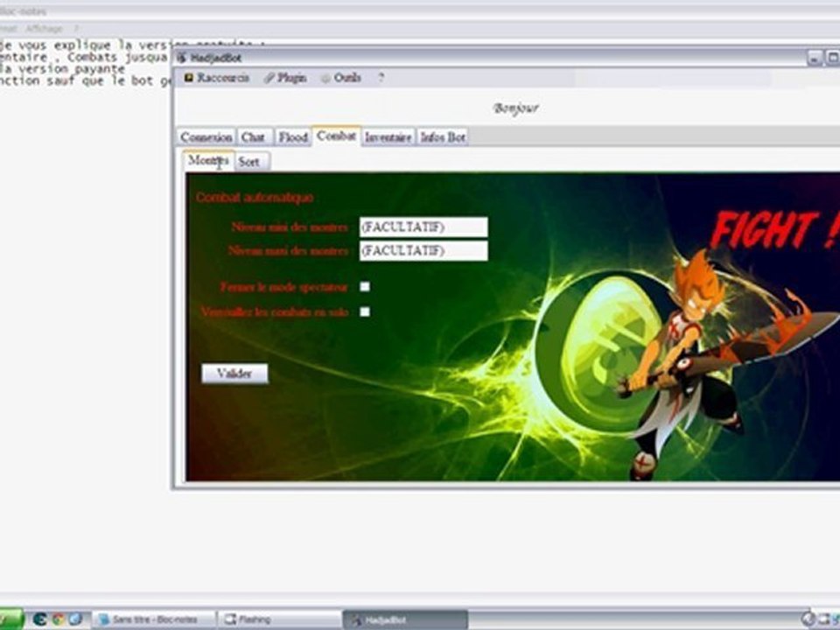The image size is (840, 630).
Task: Switch to the Chat tab
Action: click(x=253, y=137)
